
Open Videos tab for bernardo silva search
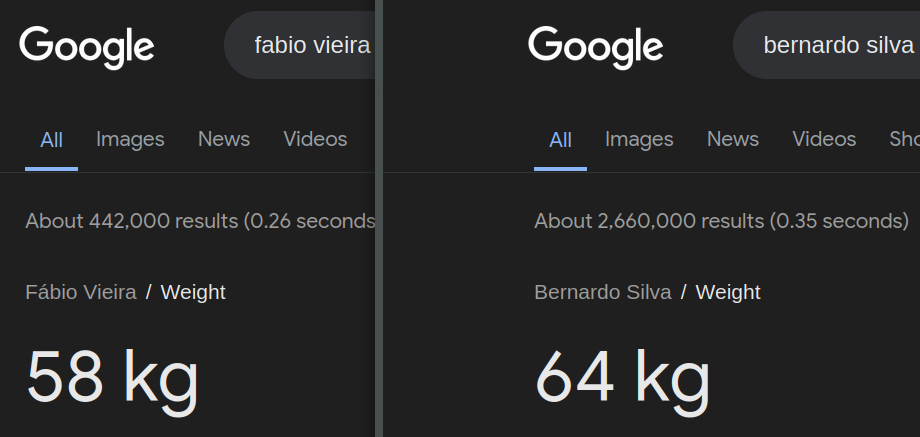(x=824, y=140)
